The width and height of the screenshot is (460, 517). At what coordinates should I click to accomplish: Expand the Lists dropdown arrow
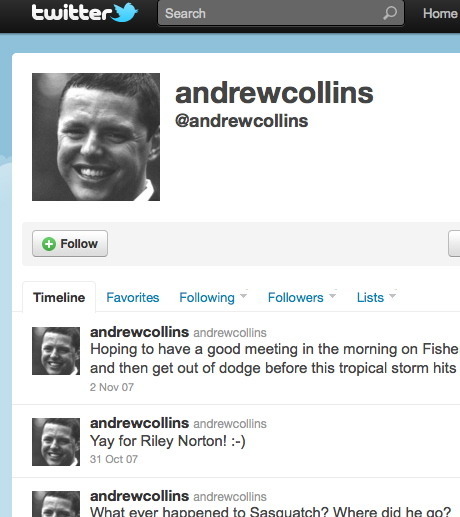pyautogui.click(x=393, y=296)
